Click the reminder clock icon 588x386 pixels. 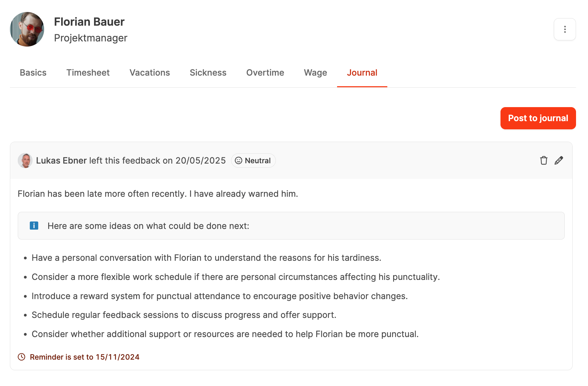pos(22,357)
